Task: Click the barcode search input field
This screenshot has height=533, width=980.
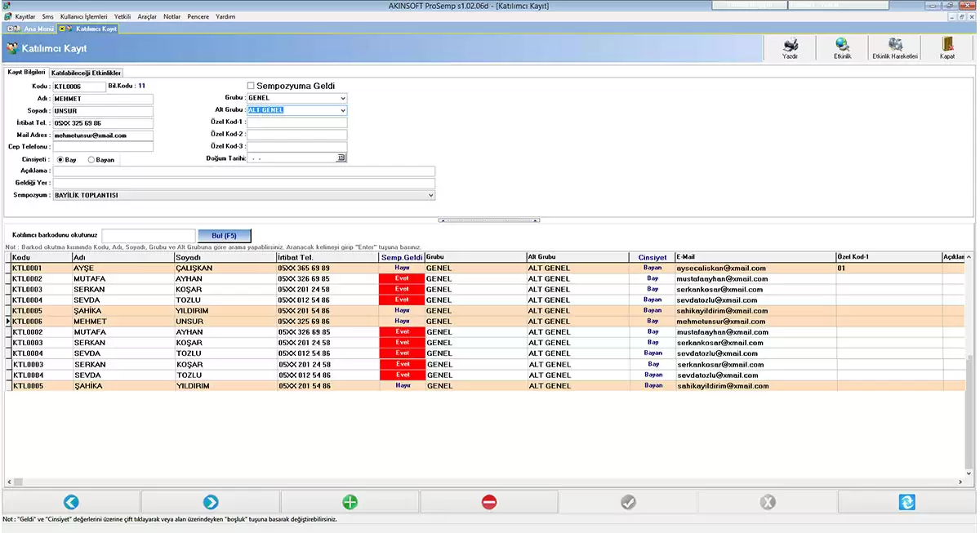Action: pyautogui.click(x=148, y=235)
